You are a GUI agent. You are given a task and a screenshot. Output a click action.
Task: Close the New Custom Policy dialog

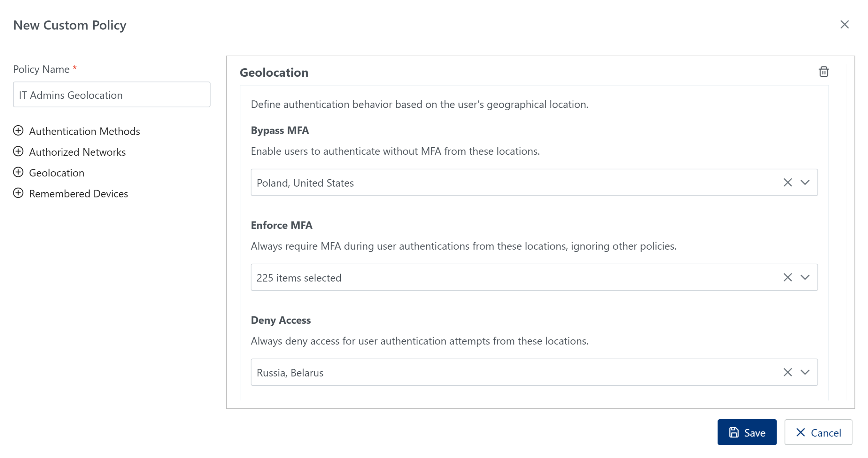tap(844, 24)
